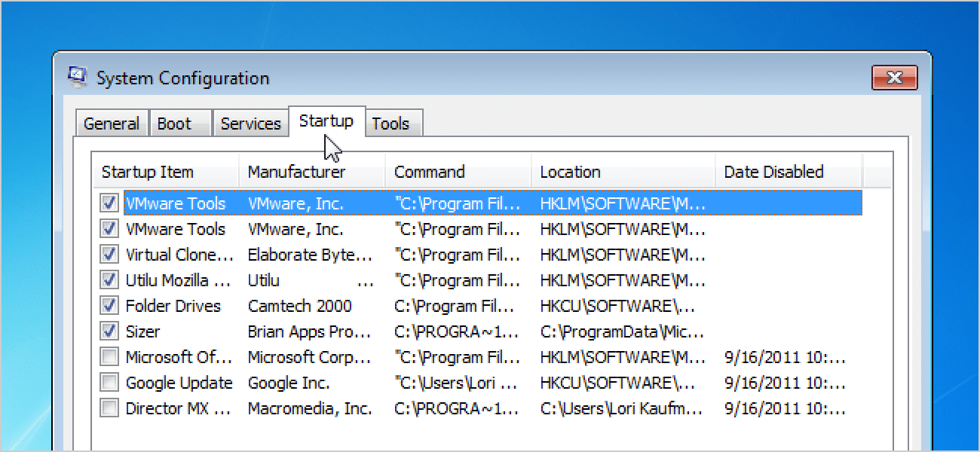The image size is (980, 452).
Task: Uncheck the first VMware Tools checkbox
Action: (x=110, y=203)
